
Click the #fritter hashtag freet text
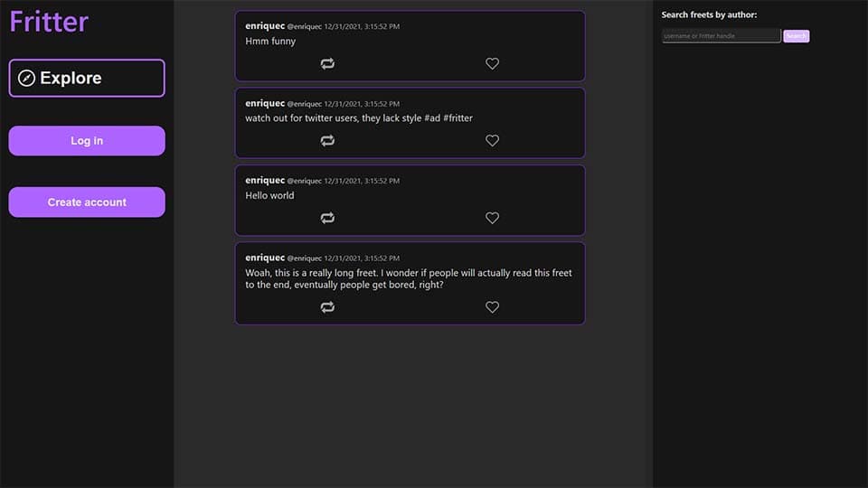458,118
